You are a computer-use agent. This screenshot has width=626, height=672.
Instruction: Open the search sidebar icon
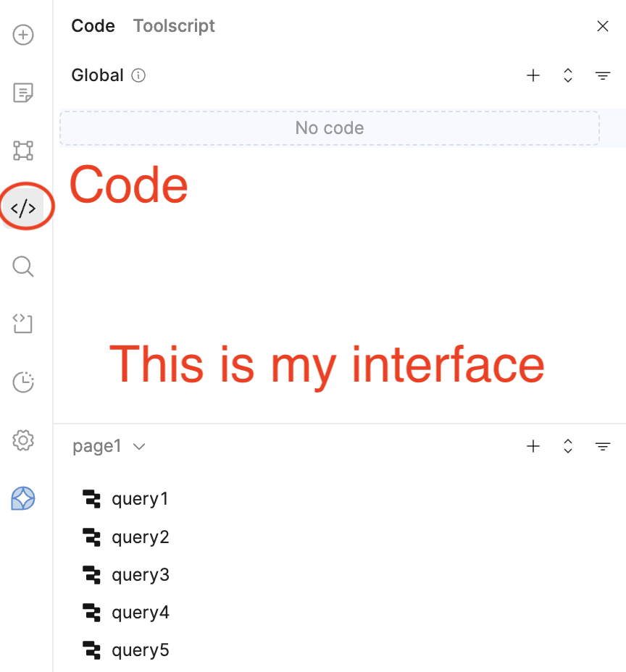click(x=23, y=266)
